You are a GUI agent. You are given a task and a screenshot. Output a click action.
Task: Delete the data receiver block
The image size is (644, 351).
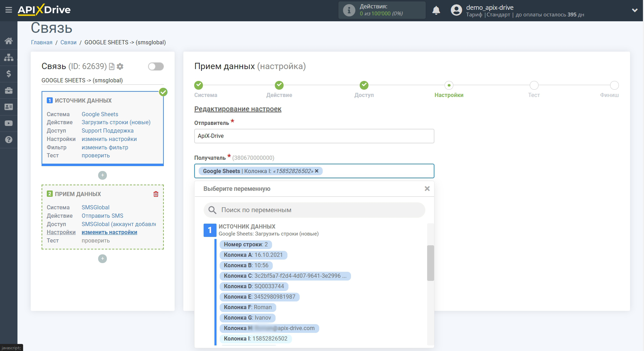click(156, 194)
